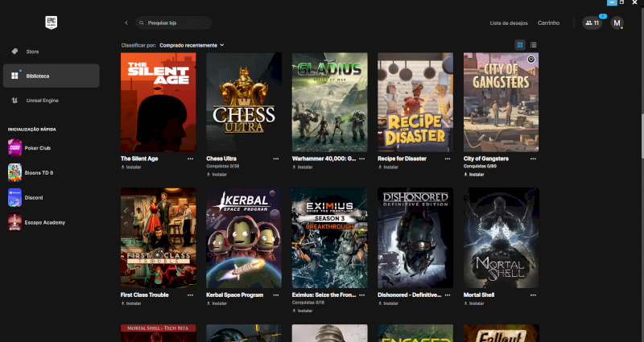This screenshot has width=644, height=342.
Task: Select Biblioteca in the sidebar
Action: point(51,76)
